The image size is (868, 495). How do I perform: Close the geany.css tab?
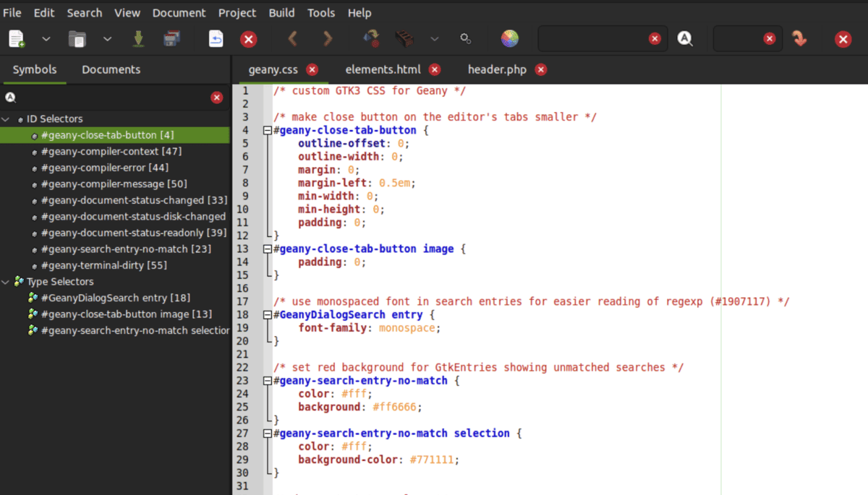click(x=312, y=69)
